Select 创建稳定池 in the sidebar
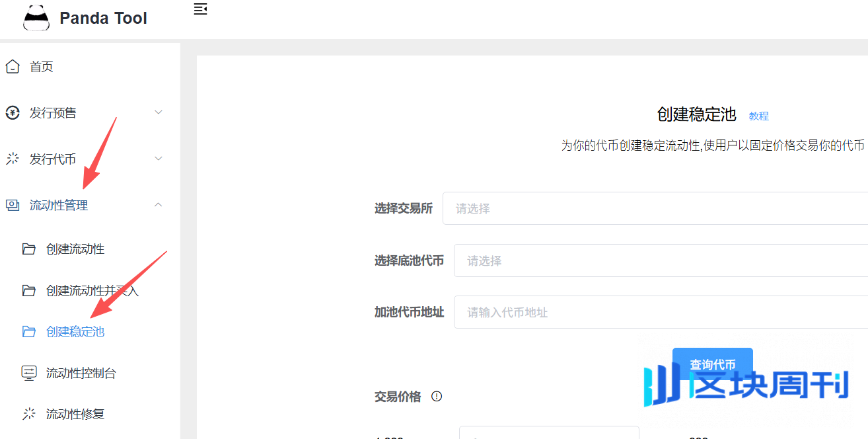868x439 pixels. pos(76,331)
